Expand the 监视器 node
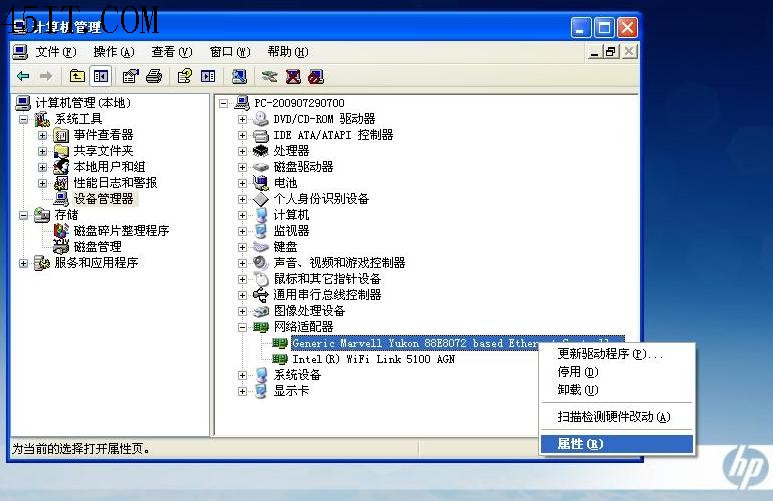The width and height of the screenshot is (773, 501). pos(242,231)
